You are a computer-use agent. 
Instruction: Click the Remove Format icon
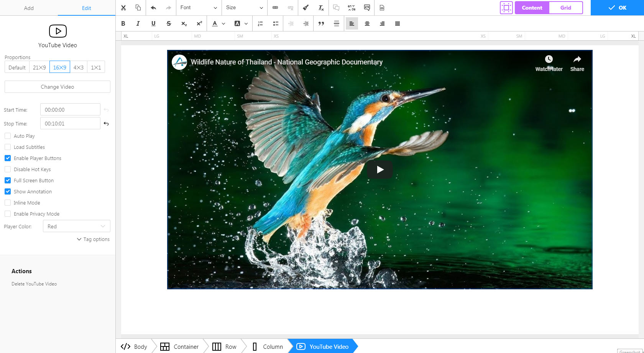coord(321,8)
